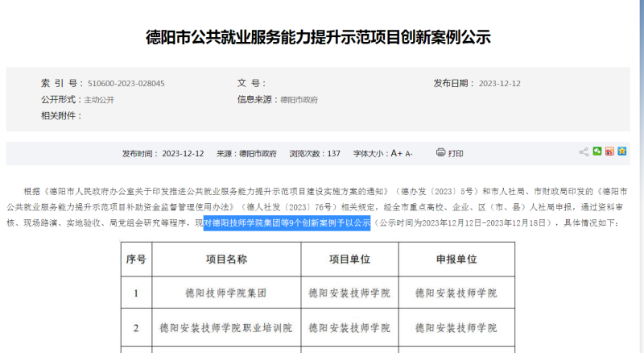Image resolution: width=644 pixels, height=353 pixels.
Task: Click the serial number 1 cell
Action: click(136, 293)
